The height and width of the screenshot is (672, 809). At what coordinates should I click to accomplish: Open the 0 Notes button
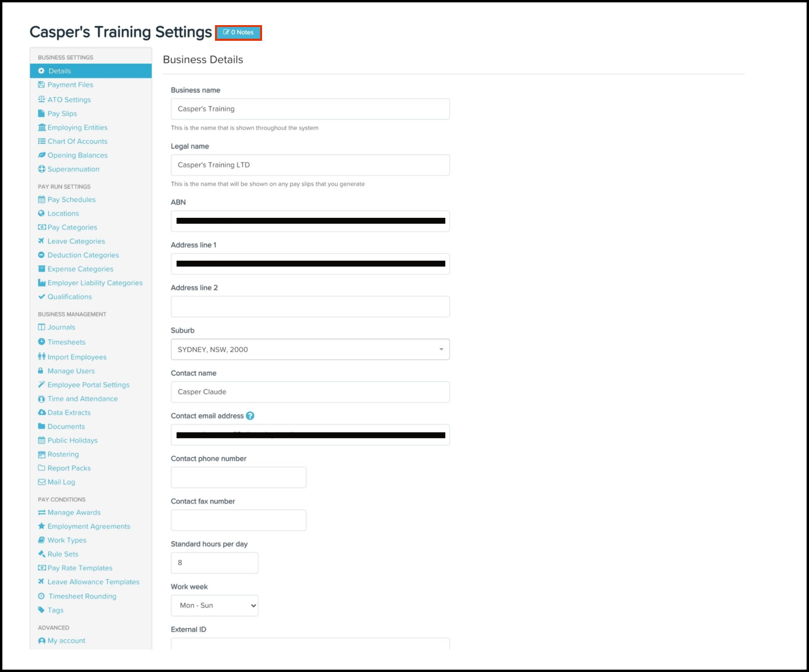pos(239,33)
